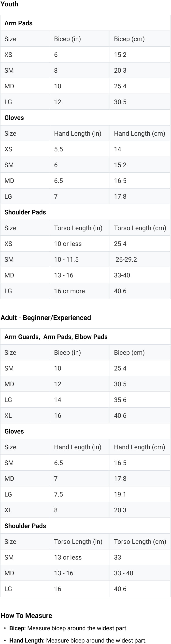Click the Youth section heading
The height and width of the screenshot is (644, 171).
(9, 4)
